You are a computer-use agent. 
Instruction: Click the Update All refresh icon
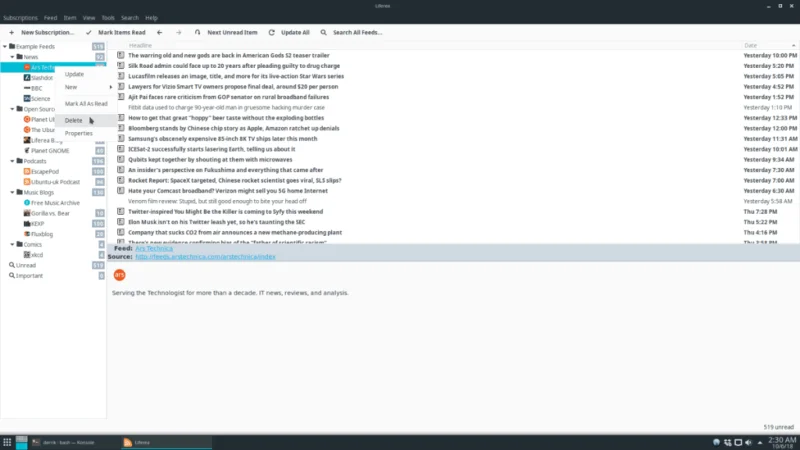[x=271, y=32]
